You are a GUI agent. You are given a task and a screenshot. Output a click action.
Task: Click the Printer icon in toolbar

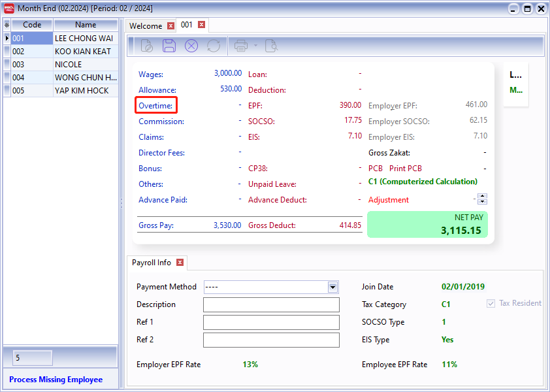pyautogui.click(x=241, y=46)
